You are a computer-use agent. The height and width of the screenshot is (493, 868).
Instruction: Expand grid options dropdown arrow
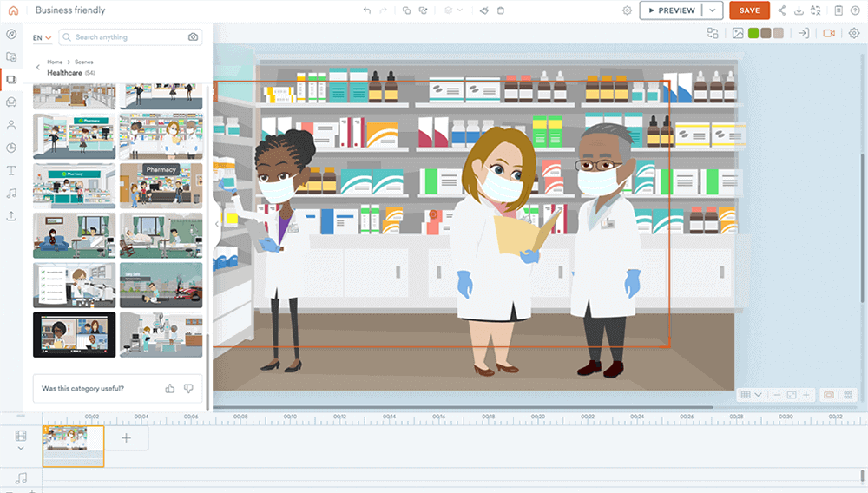pos(759,395)
